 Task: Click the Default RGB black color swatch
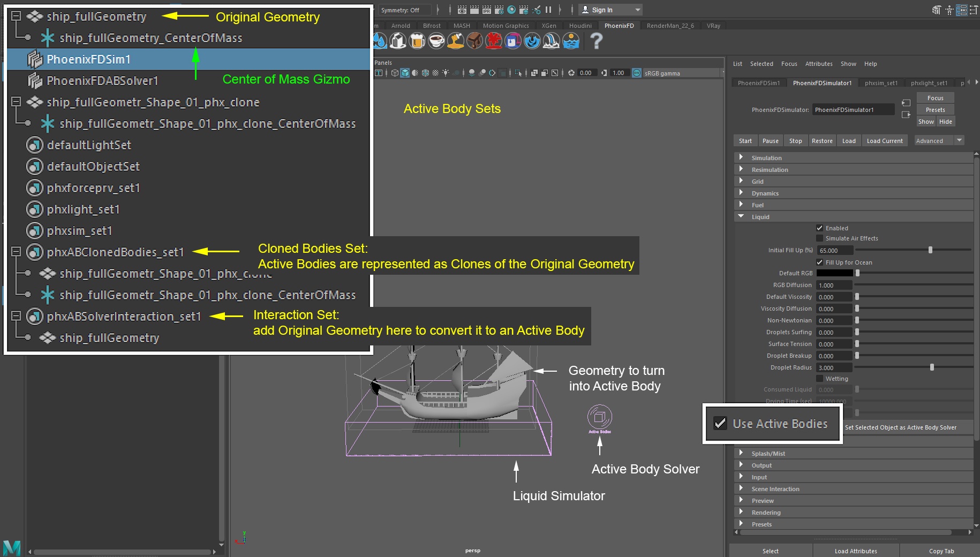pyautogui.click(x=834, y=273)
